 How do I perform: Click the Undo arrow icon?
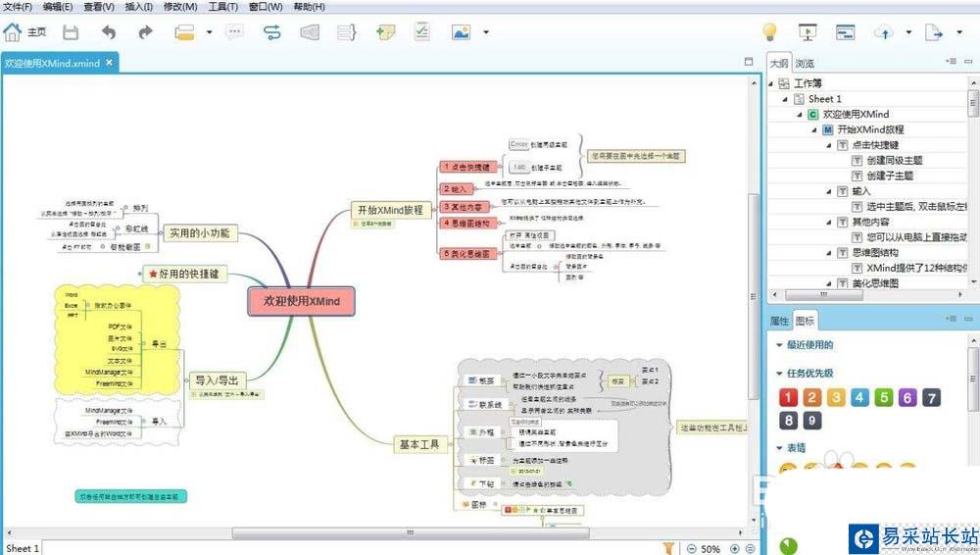pos(109,32)
